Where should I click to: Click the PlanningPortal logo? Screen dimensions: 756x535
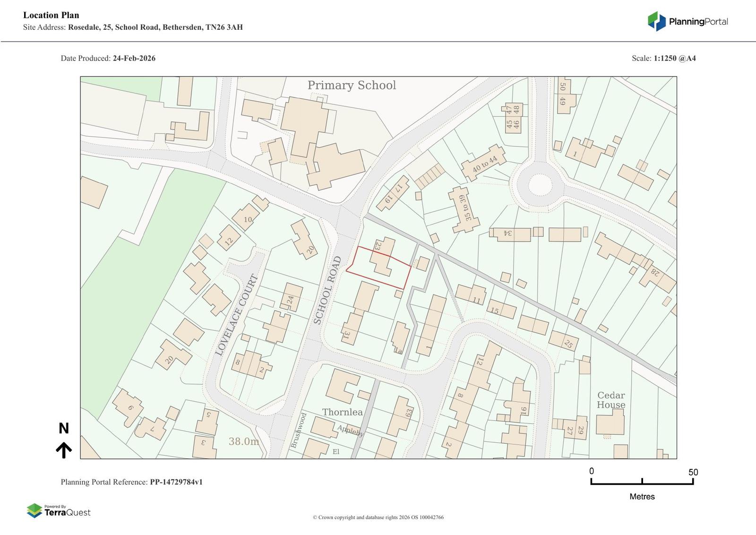[x=687, y=21]
